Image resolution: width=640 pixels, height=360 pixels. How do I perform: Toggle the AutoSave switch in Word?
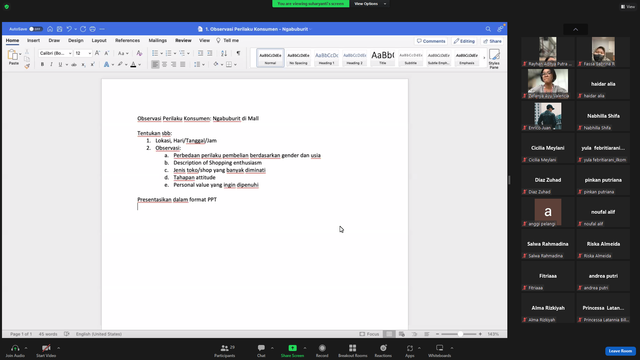[35, 29]
